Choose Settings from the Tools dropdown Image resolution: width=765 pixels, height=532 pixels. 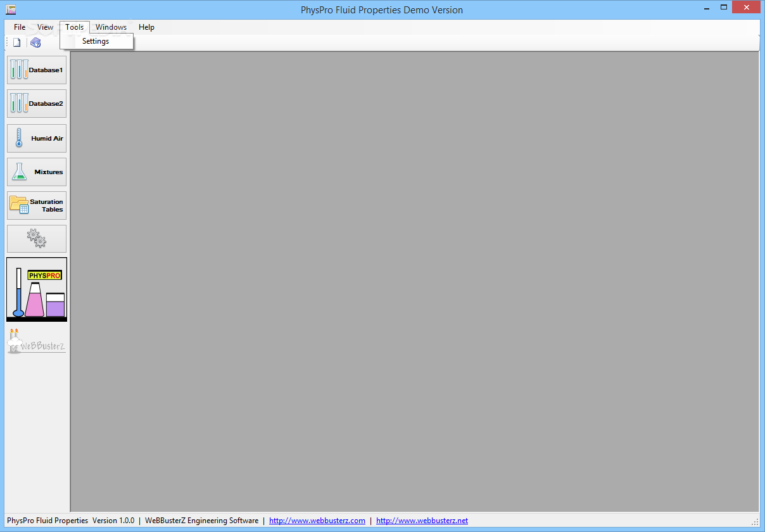coord(97,41)
